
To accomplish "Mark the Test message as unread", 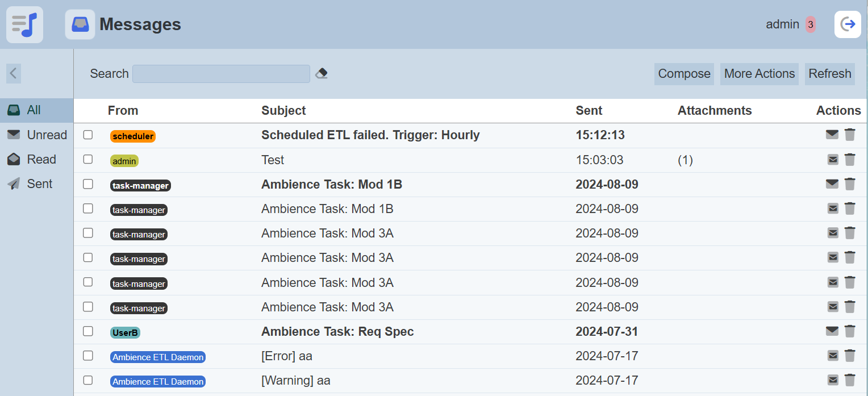I will 833,160.
